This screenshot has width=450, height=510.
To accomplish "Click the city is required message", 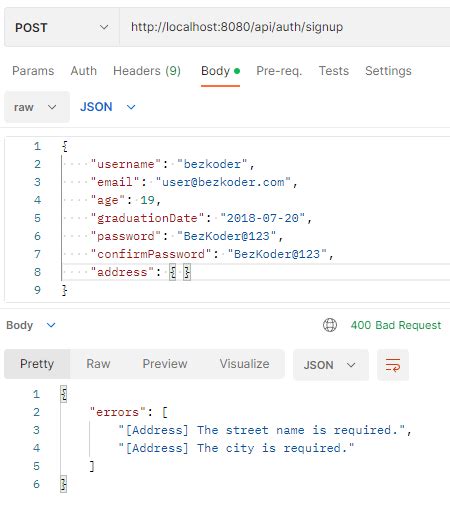I will (236, 448).
